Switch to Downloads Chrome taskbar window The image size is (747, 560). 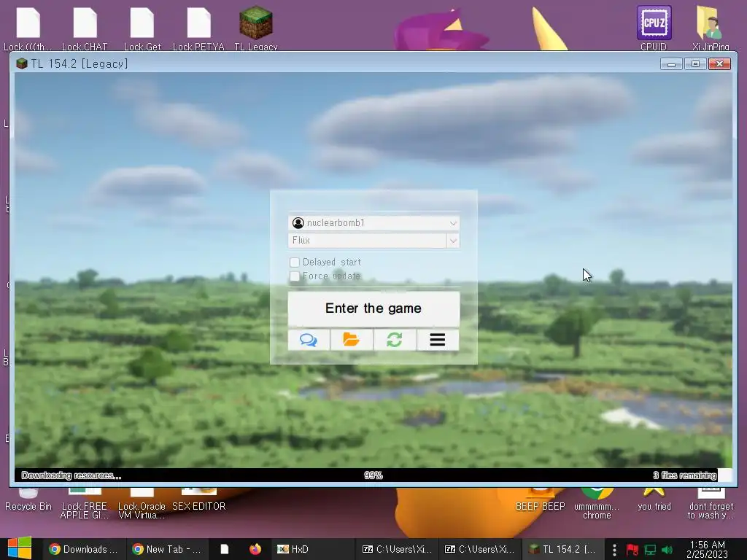click(x=84, y=549)
